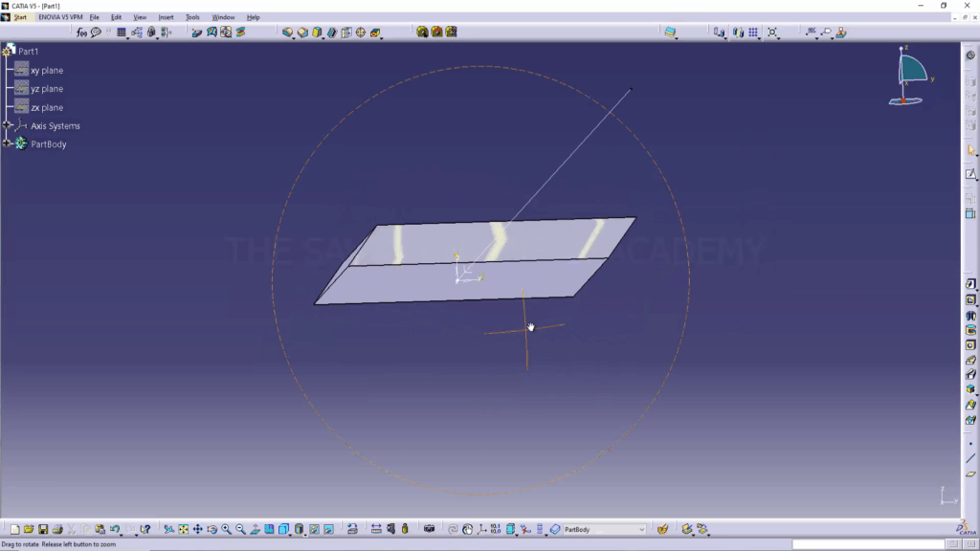Select the Zoom In tool
This screenshot has height=551, width=980.
[227, 529]
